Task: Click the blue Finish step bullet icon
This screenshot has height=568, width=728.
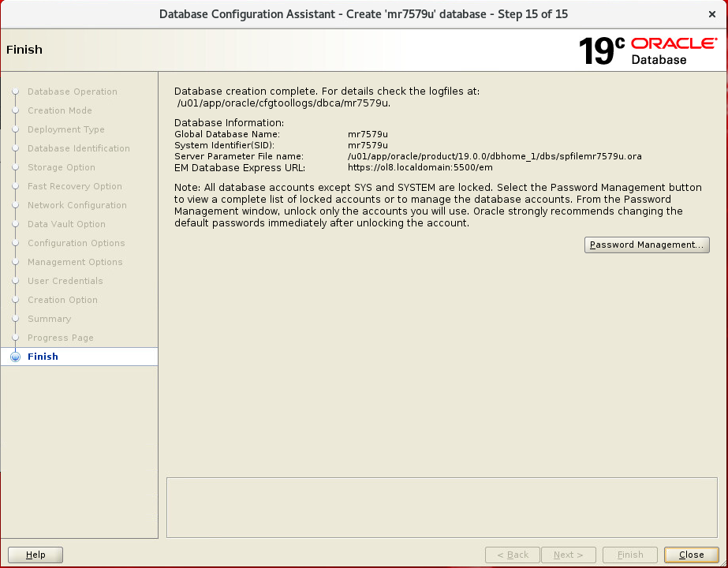Action: 15,357
